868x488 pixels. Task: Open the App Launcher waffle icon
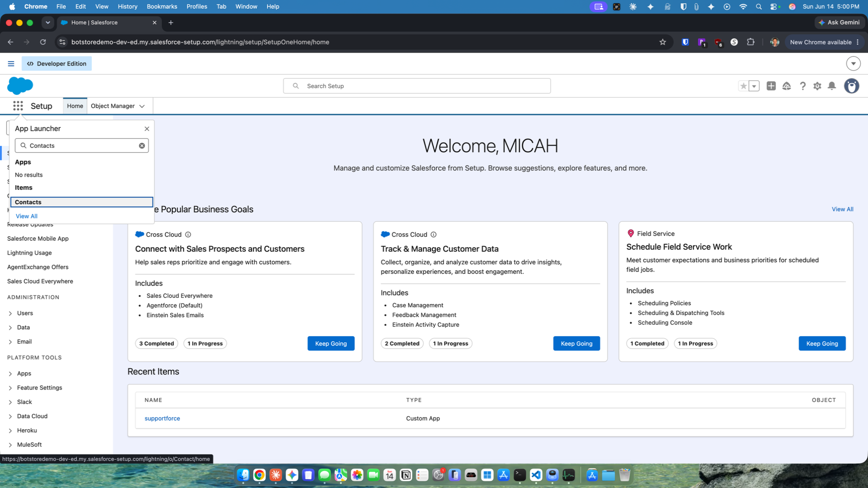[18, 106]
